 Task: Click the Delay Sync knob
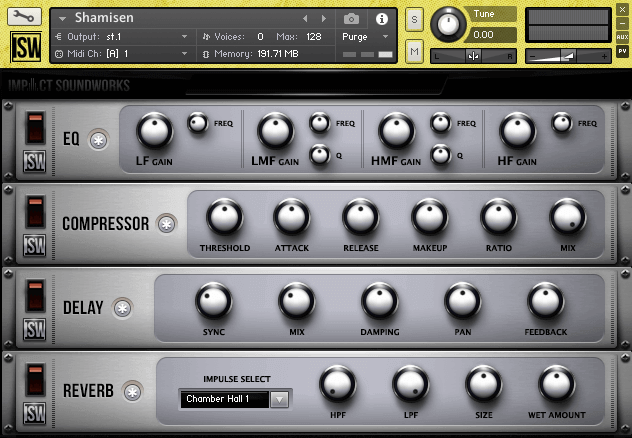(x=214, y=301)
